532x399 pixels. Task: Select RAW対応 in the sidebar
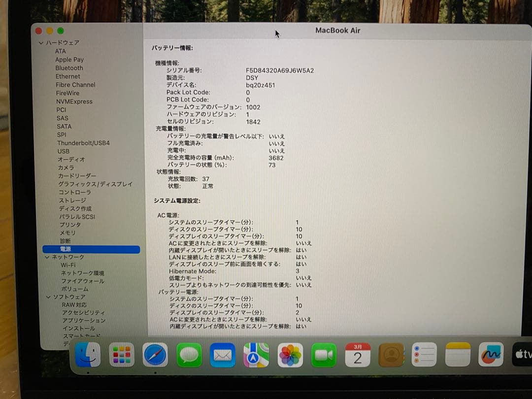[x=74, y=305]
